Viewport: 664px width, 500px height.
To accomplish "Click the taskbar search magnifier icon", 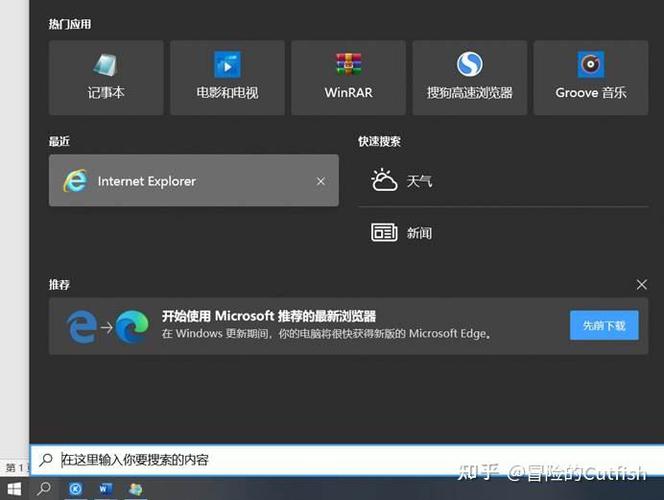I will [44, 489].
